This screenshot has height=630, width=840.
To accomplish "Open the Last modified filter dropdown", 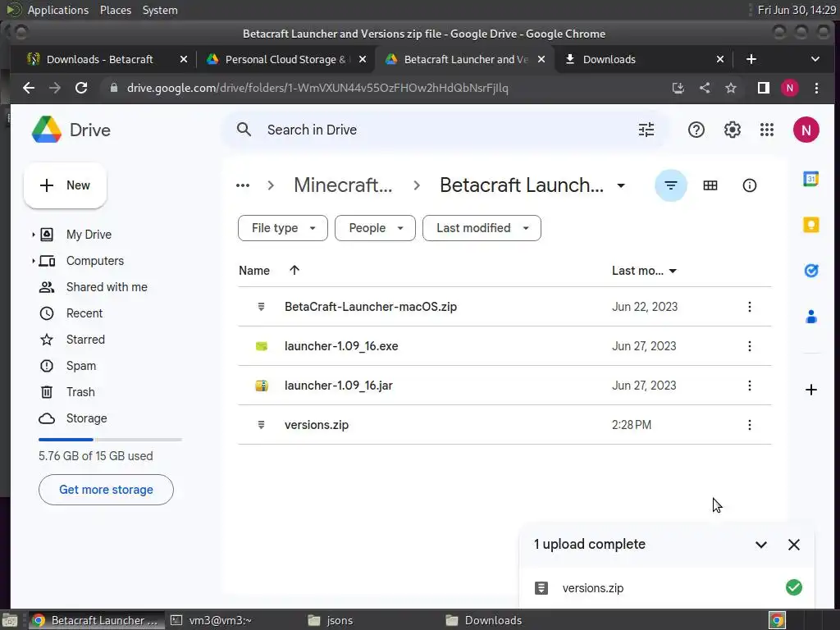I will [482, 228].
